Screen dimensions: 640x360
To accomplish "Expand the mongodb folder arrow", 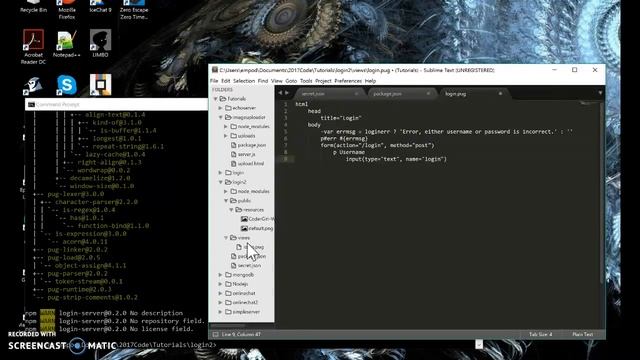I will [221, 275].
